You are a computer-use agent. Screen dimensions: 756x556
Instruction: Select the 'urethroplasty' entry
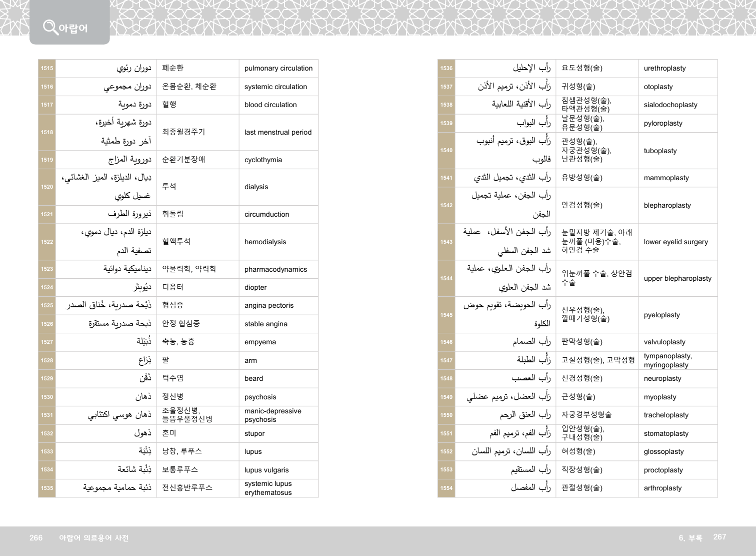[x=664, y=68]
